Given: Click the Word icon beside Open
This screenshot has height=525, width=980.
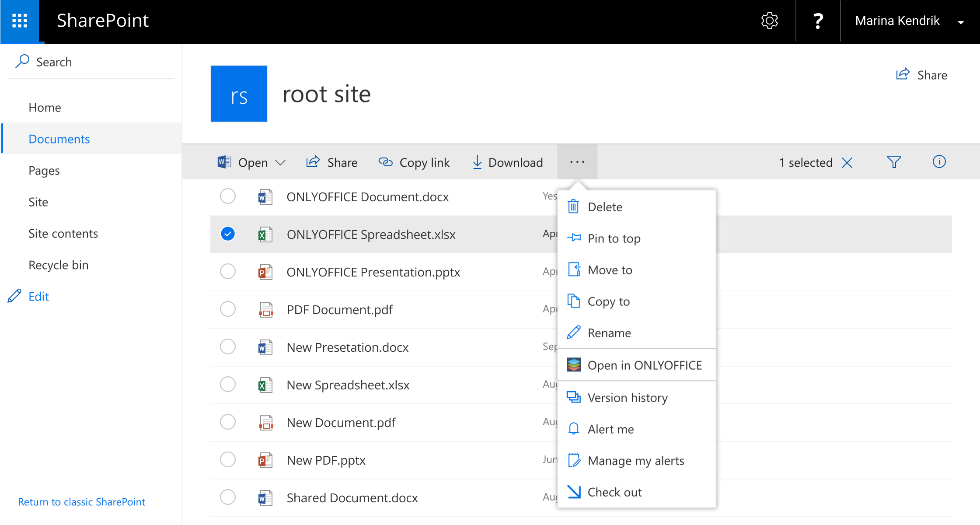Looking at the screenshot, I should coord(224,162).
